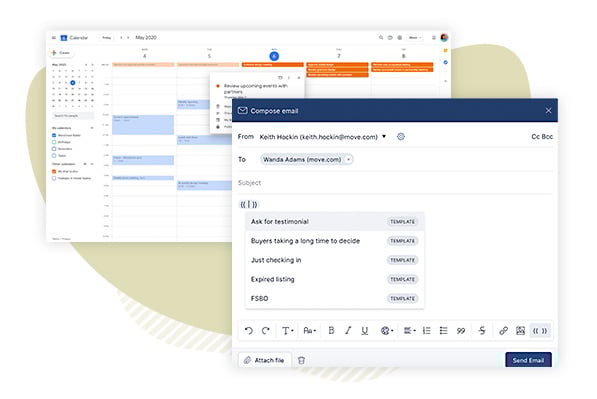Select Expired listing template
This screenshot has height=399, width=597.
point(334,279)
